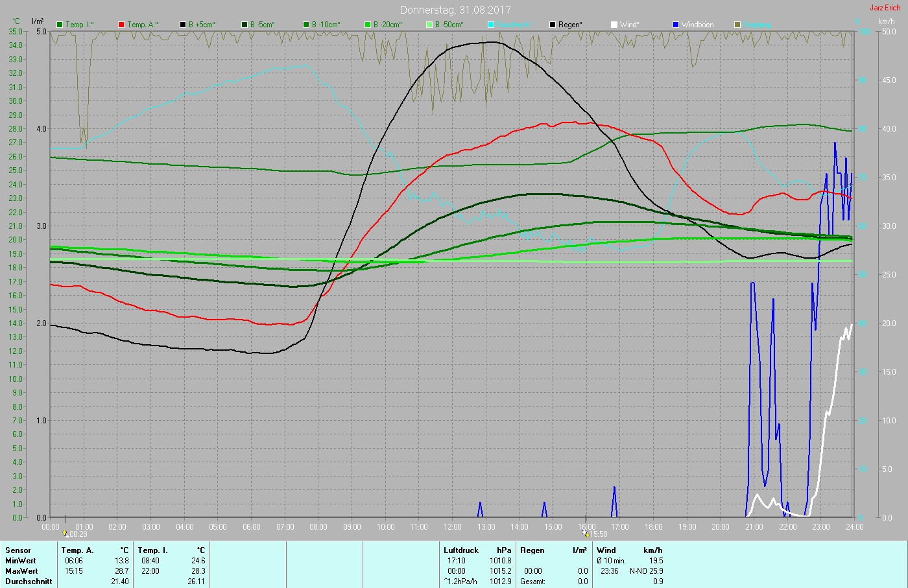This screenshot has height=588, width=908.
Task: Click the cyan humidity legend square
Action: (x=491, y=25)
